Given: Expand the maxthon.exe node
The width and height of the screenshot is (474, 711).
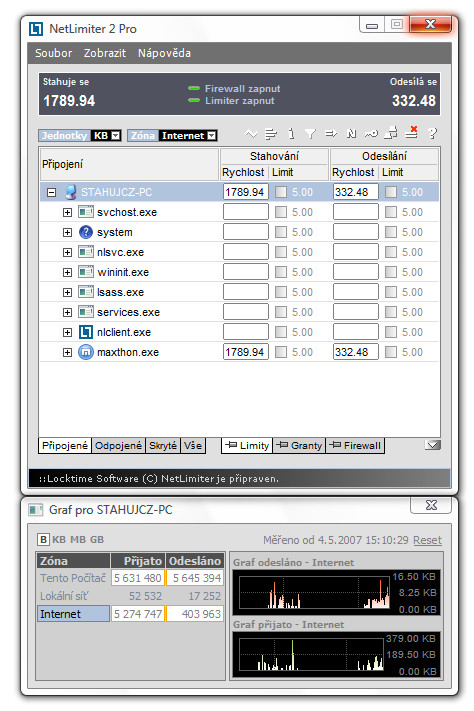Looking at the screenshot, I should point(67,352).
